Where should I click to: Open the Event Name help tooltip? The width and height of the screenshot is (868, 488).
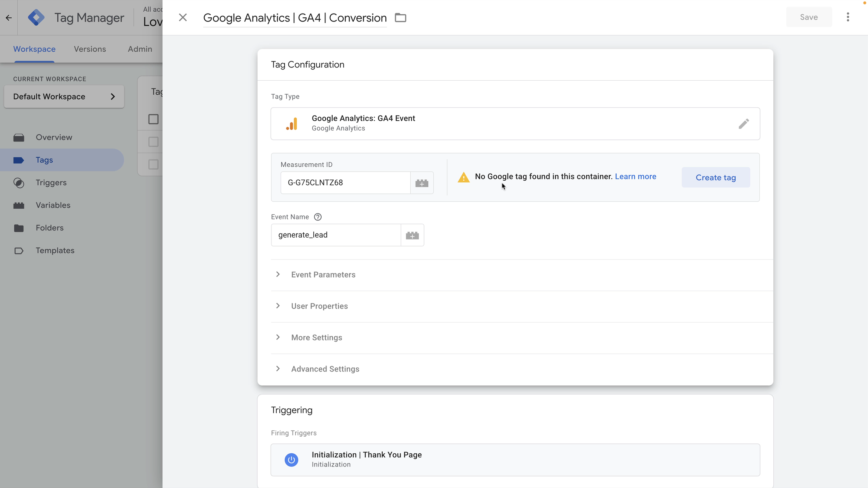click(x=317, y=217)
